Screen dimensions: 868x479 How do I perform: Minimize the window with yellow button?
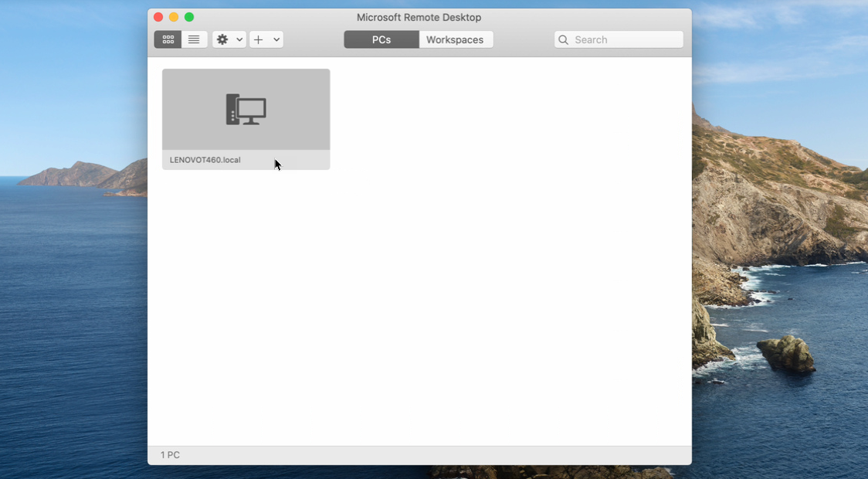click(174, 17)
